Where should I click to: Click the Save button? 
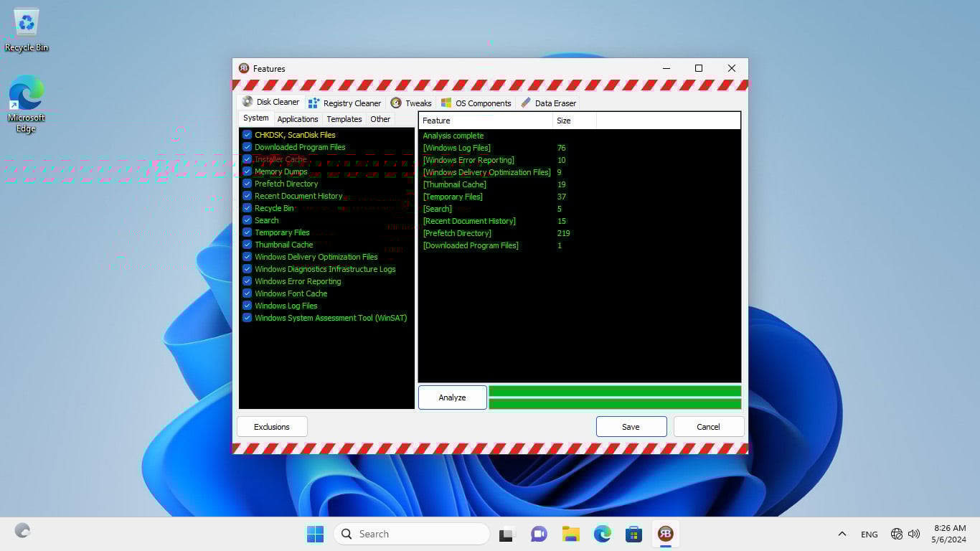click(631, 427)
